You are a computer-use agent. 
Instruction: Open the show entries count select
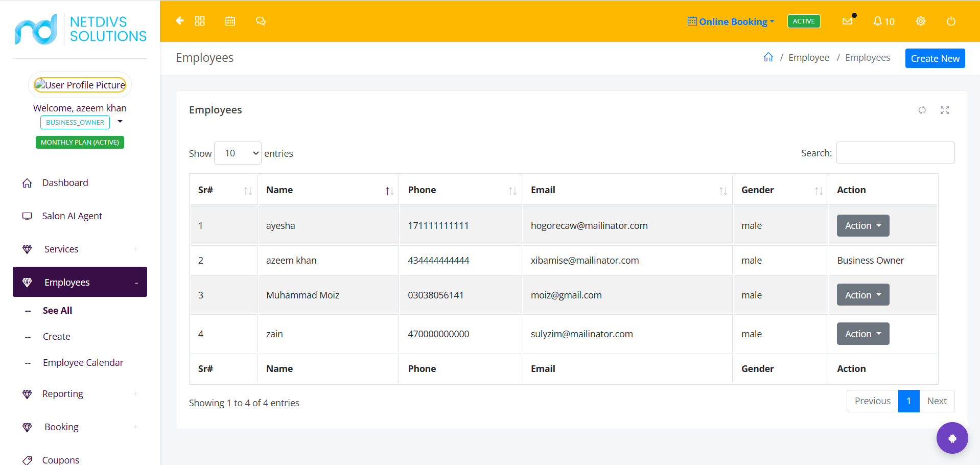pos(238,153)
